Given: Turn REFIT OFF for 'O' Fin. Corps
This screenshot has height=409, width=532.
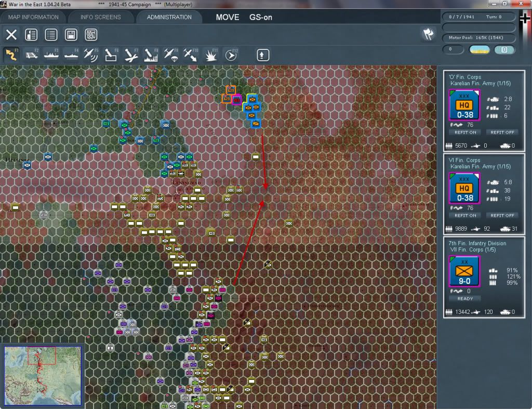Looking at the screenshot, I should (x=502, y=133).
